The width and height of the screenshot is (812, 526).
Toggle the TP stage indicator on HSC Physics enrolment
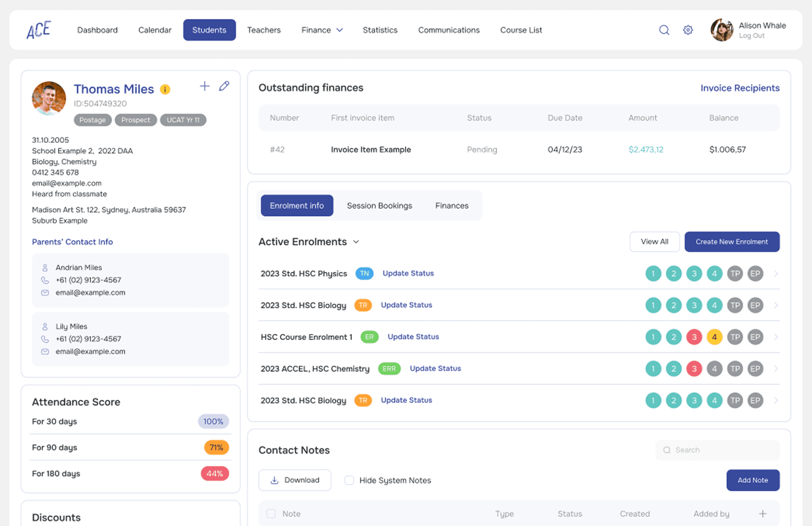735,274
